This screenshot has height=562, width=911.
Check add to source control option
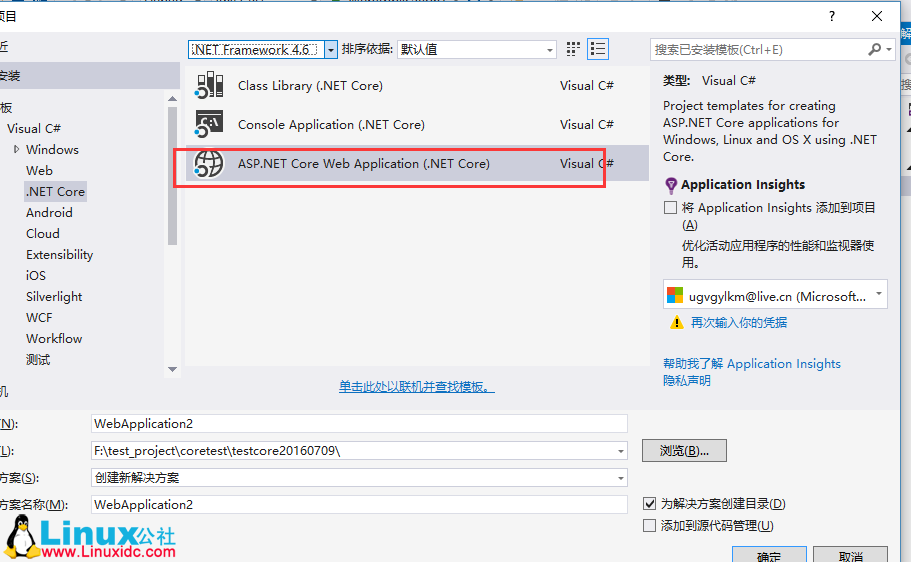click(650, 525)
